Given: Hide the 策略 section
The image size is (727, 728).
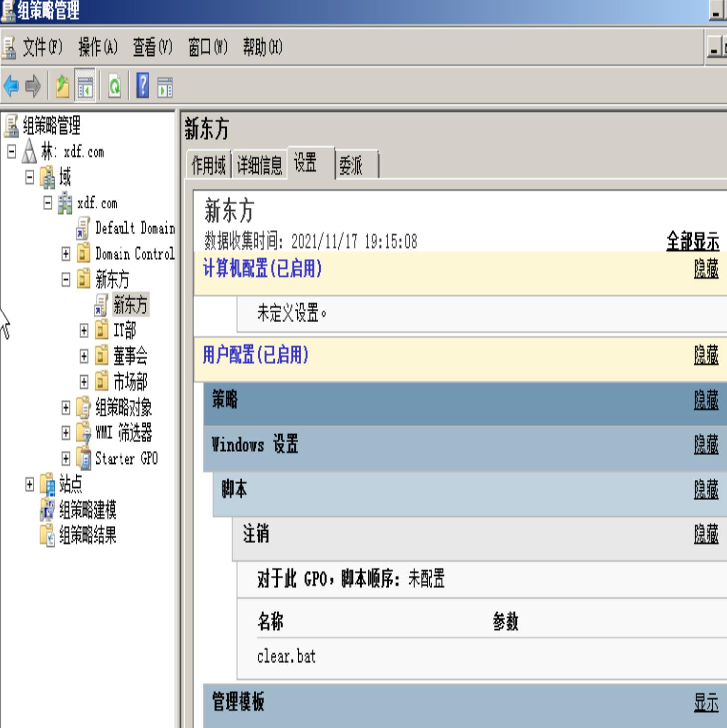Looking at the screenshot, I should tap(706, 400).
